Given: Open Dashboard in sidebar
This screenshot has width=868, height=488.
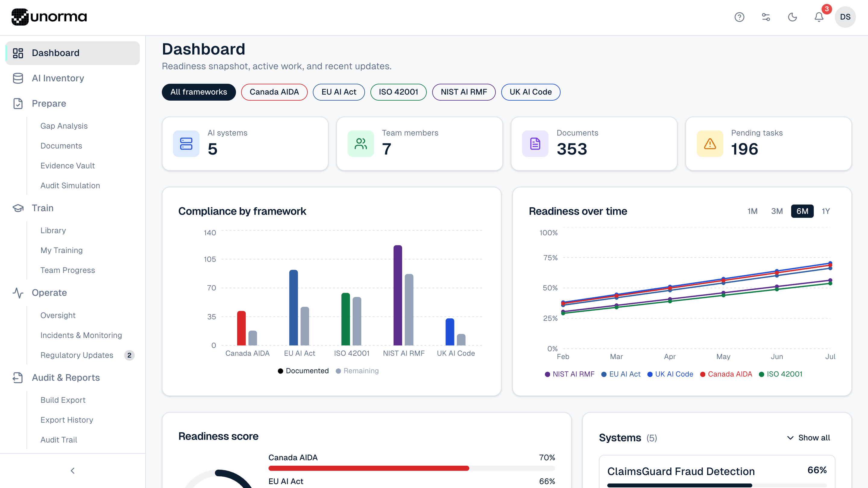Looking at the screenshot, I should [73, 53].
